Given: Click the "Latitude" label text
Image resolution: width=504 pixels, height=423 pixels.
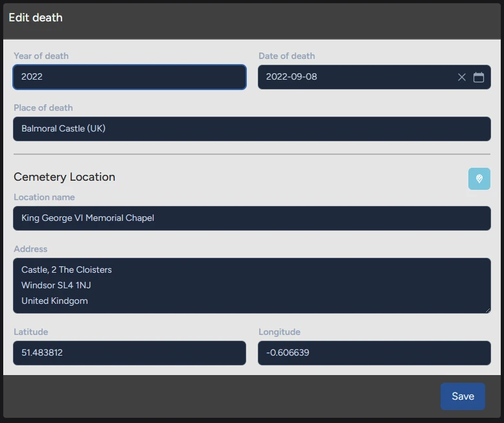Looking at the screenshot, I should click(x=31, y=332).
